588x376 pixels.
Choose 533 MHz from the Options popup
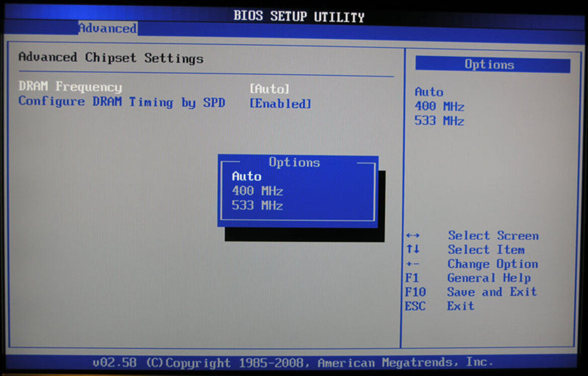tap(257, 205)
